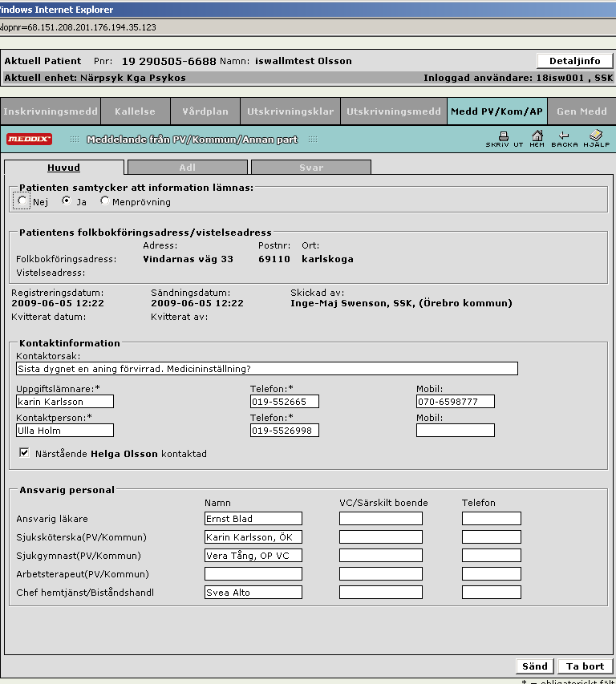This screenshot has width=616, height=684.
Task: Click the Sändningsdatum value 2009-06-05 12:22
Action: (x=197, y=303)
